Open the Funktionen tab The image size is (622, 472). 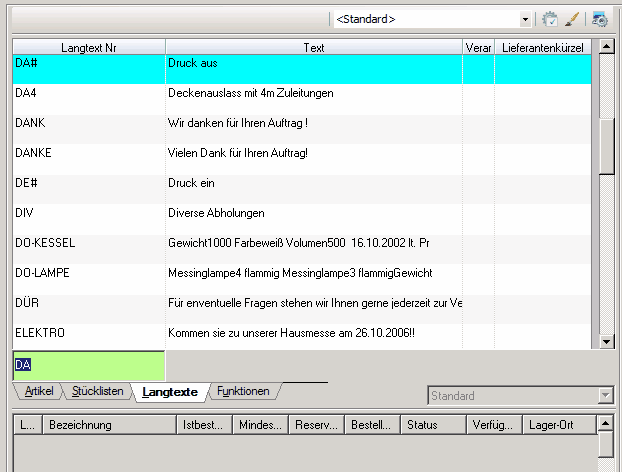[x=243, y=392]
